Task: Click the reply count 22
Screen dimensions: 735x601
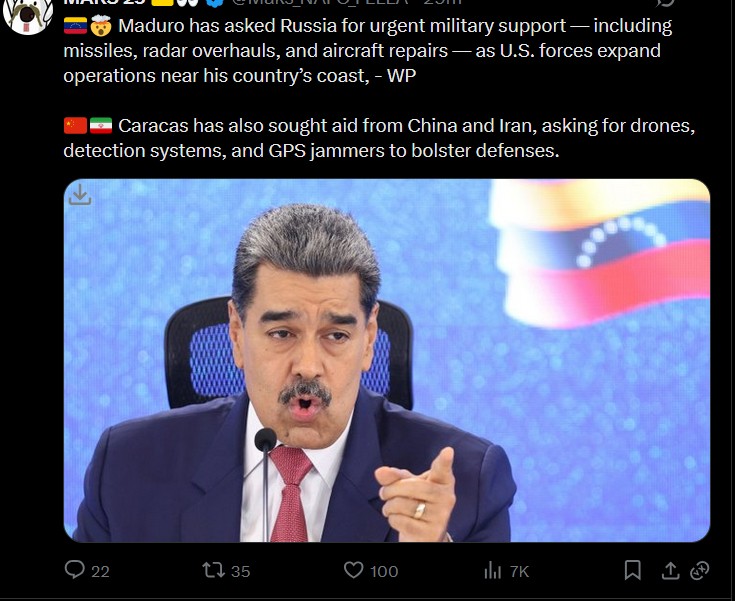Action: [100, 571]
